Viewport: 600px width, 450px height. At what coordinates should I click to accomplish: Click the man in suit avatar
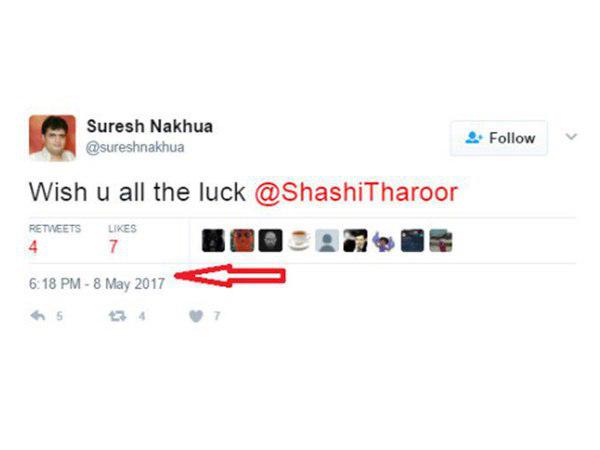click(x=355, y=241)
